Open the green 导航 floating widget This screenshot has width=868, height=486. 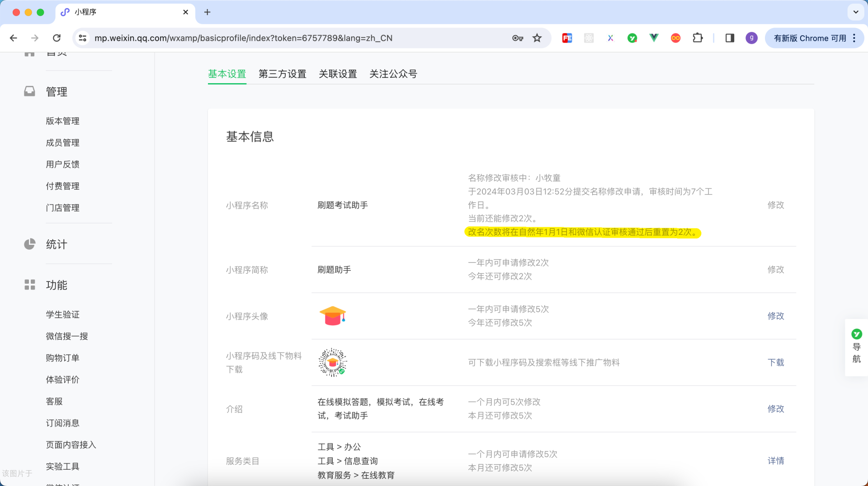(x=856, y=347)
